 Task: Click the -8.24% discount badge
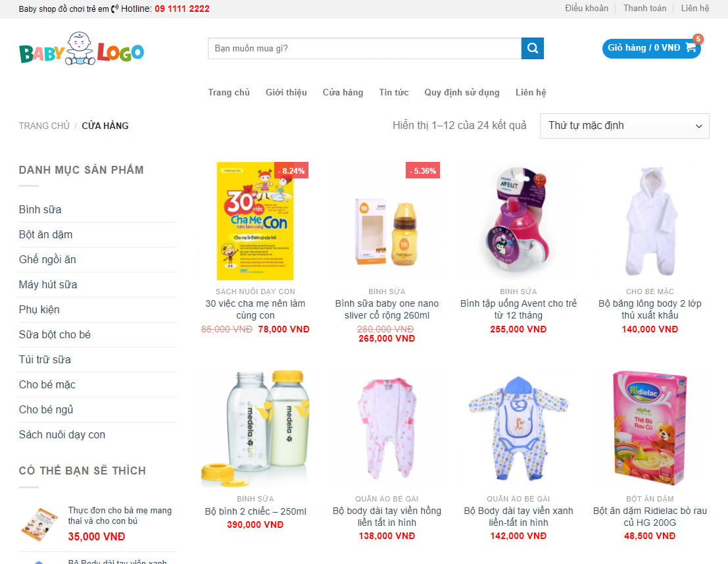pos(291,170)
